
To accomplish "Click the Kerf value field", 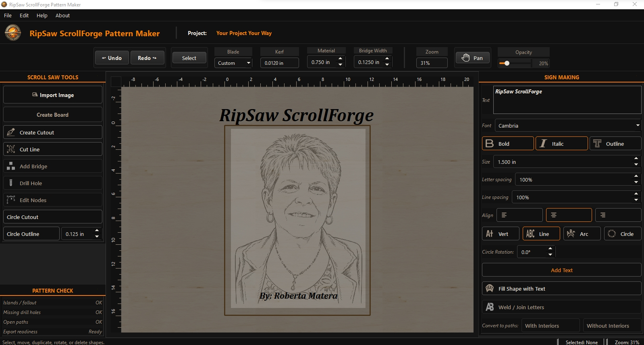I will 280,63.
